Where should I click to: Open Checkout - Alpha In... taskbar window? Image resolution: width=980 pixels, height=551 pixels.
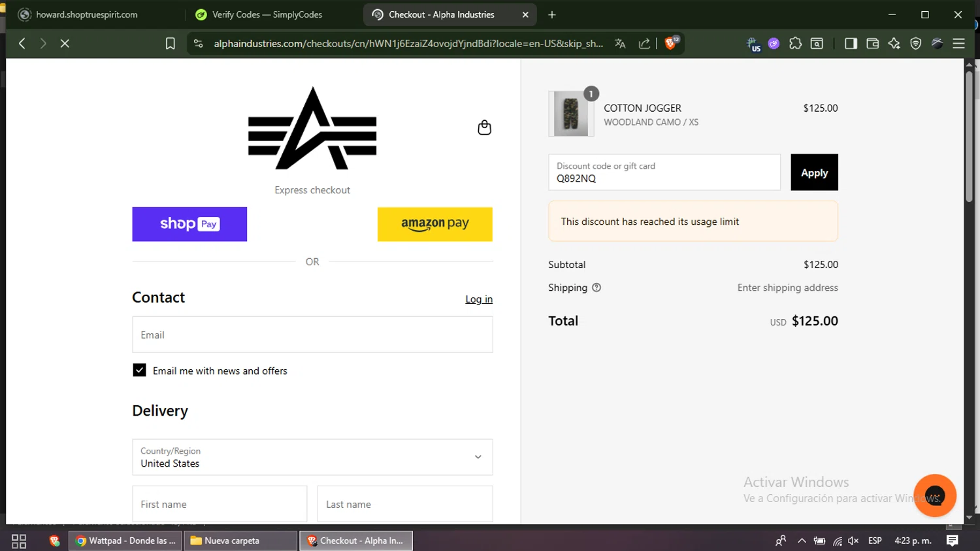(356, 541)
